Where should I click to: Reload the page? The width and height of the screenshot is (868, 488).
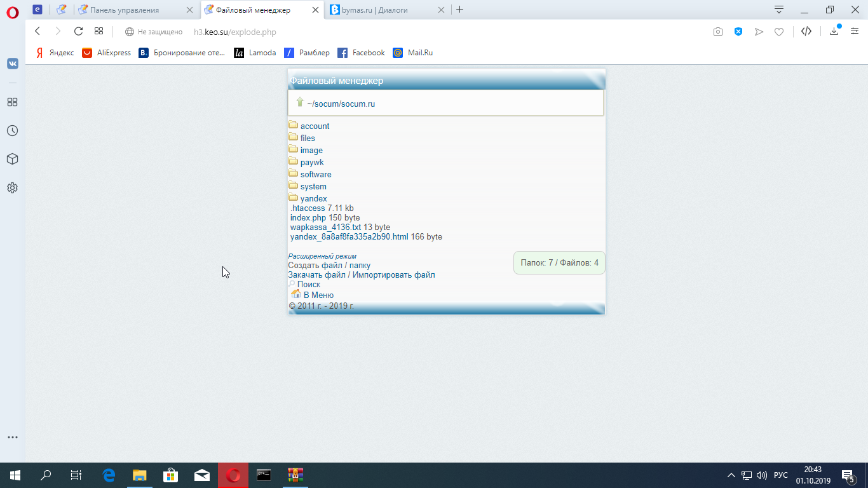[x=78, y=31]
